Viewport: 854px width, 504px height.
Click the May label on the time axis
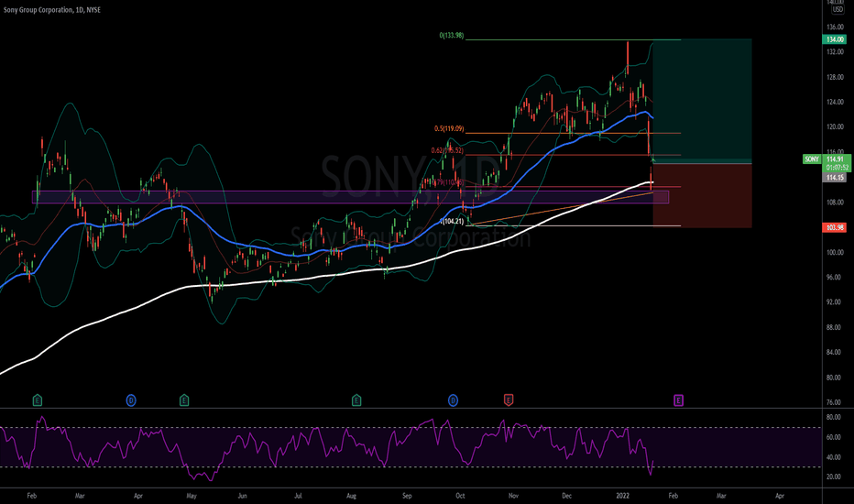(192, 496)
